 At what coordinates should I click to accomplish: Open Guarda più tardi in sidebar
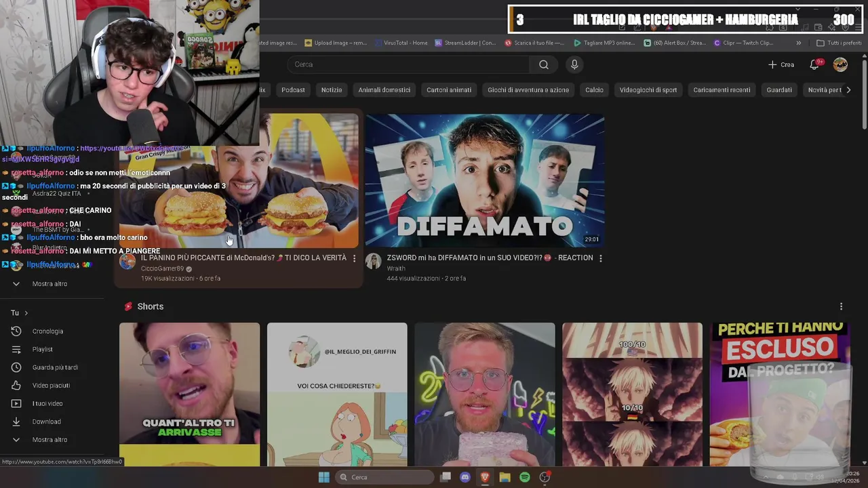(55, 367)
